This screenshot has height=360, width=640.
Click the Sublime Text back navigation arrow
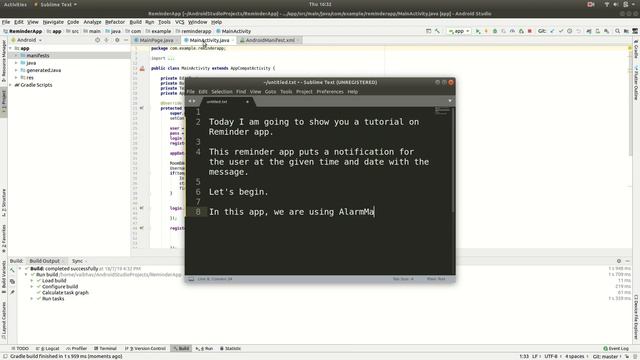189,101
